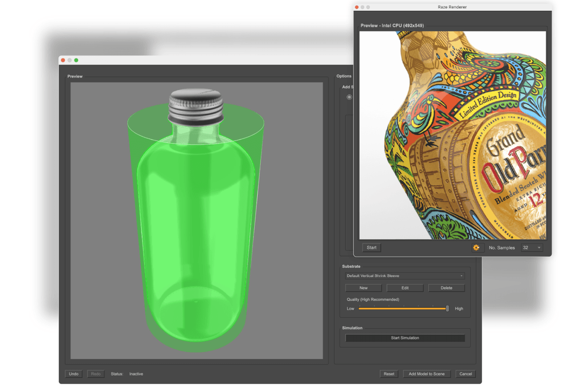The height and width of the screenshot is (392, 588).
Task: Click the "Raze Renderer" window title
Action: (453, 7)
